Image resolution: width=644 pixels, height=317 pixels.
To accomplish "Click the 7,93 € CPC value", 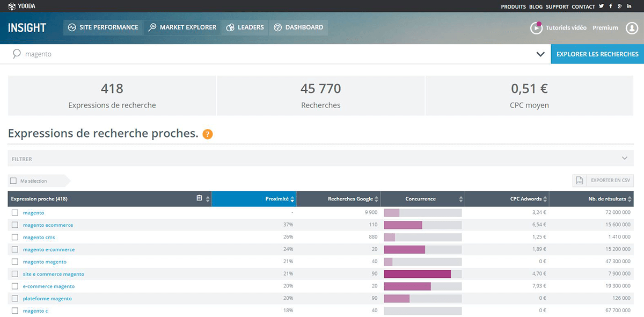I will point(538,286).
